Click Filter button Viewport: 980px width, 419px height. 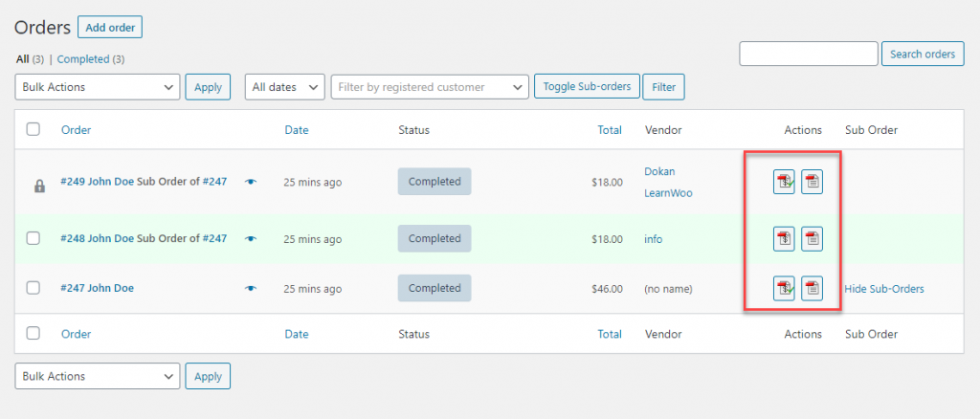tap(664, 87)
